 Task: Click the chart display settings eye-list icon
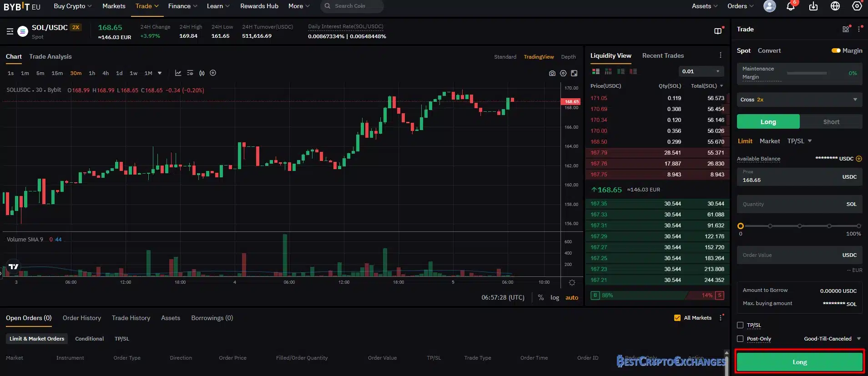[x=190, y=73]
